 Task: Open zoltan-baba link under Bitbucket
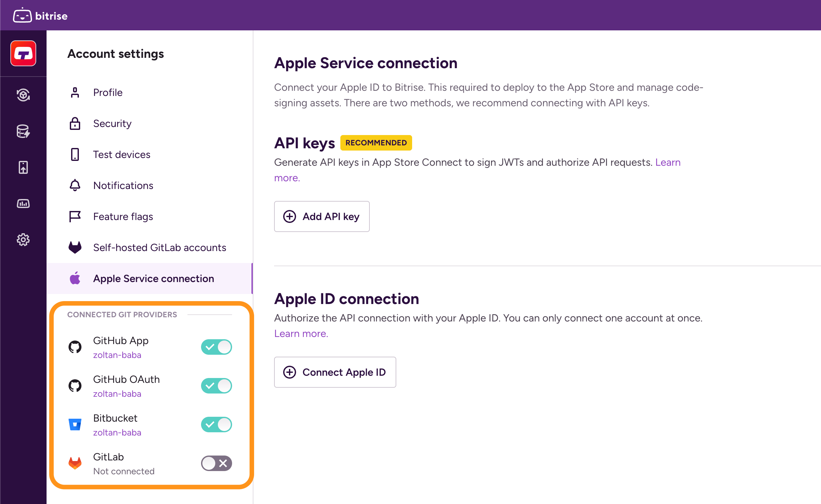(x=117, y=432)
